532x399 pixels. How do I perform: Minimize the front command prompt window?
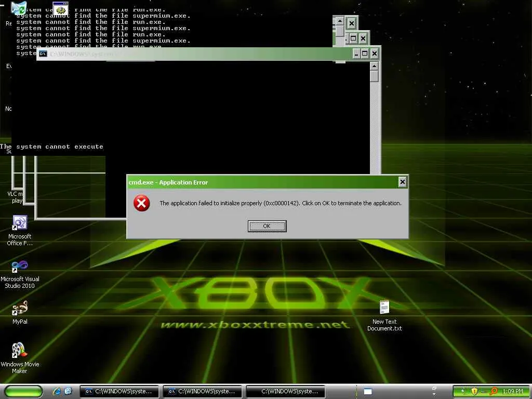(x=356, y=54)
